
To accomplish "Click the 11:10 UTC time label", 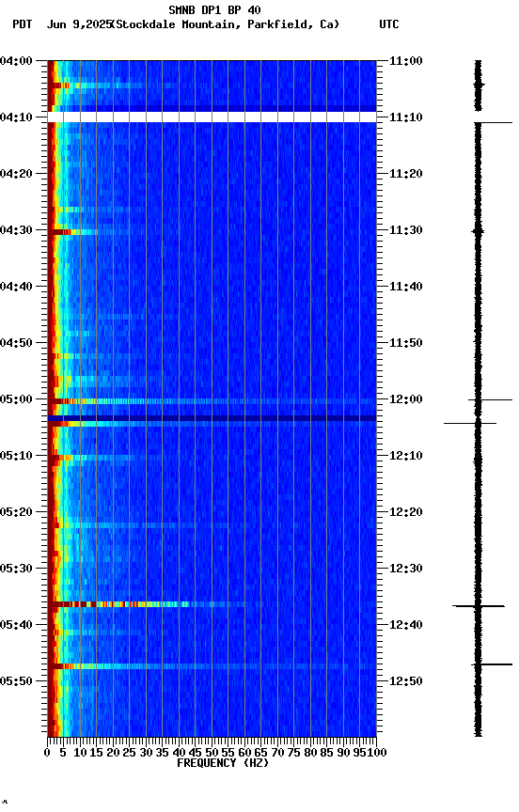I will point(406,117).
